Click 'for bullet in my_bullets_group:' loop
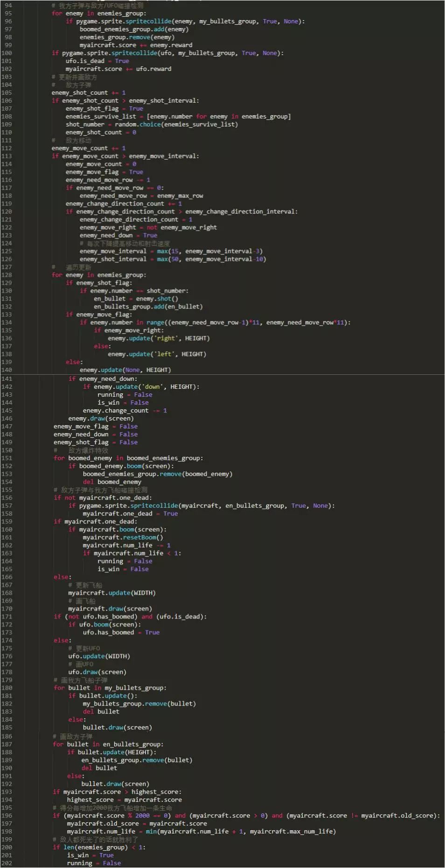The image size is (445, 868). coord(110,688)
